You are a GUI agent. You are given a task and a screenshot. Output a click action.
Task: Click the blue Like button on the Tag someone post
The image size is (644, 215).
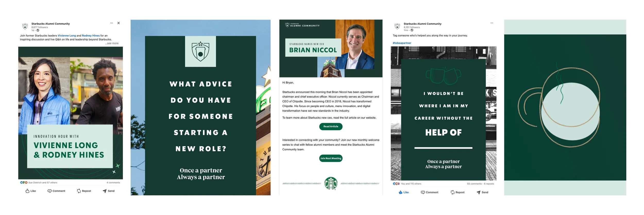tap(403, 192)
